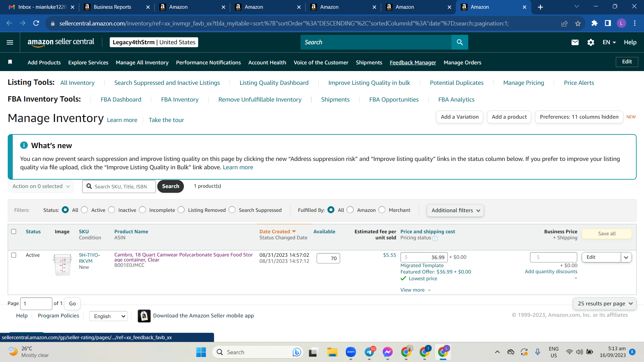Click the Amazon Seller mobile app icon
The image size is (644, 362).
click(144, 316)
